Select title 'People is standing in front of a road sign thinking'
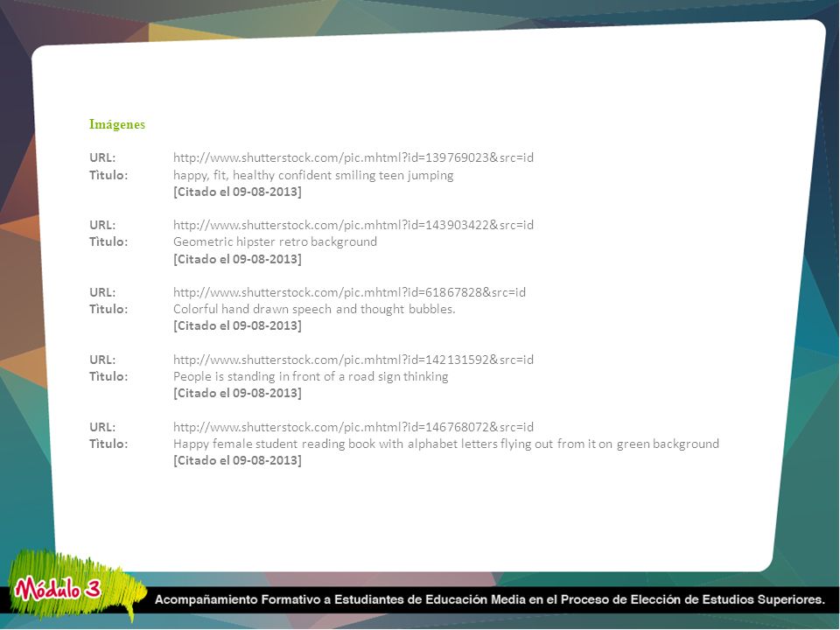This screenshot has height=630, width=840. pos(311,376)
